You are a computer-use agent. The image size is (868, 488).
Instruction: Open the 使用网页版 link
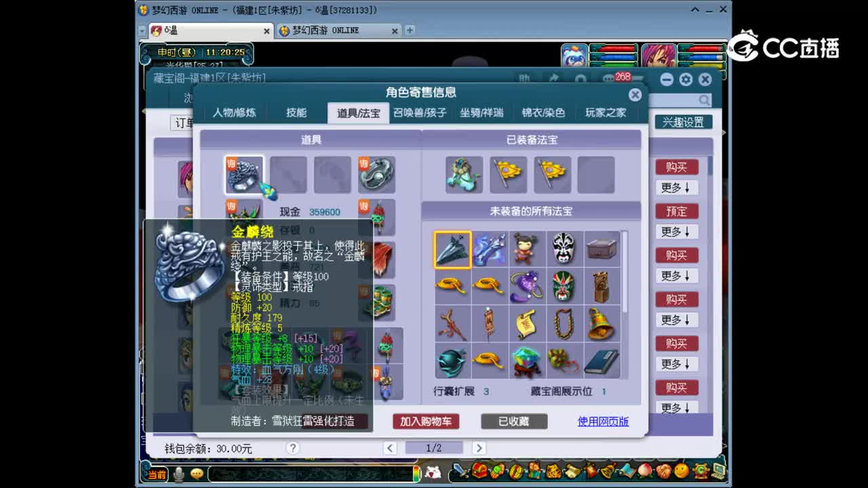pyautogui.click(x=603, y=422)
